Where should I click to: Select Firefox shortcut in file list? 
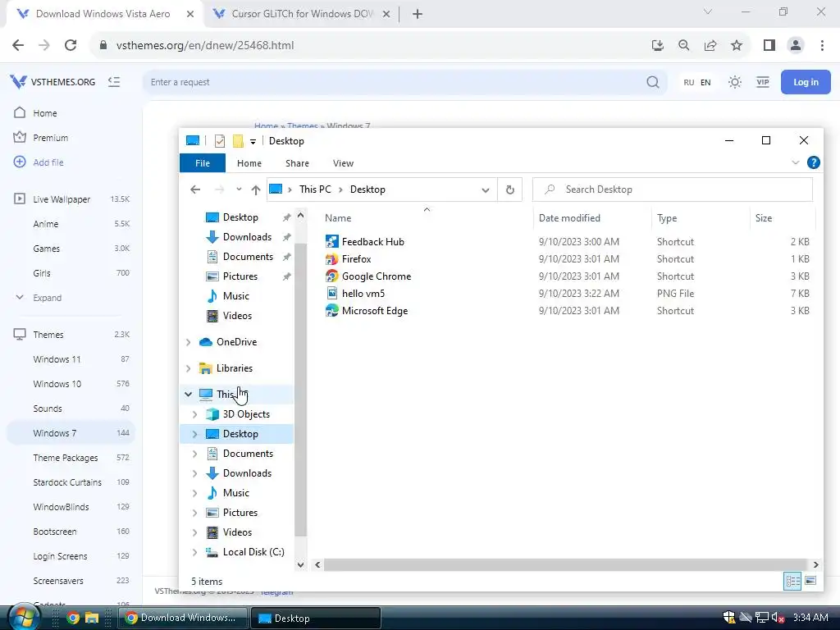pyautogui.click(x=348, y=258)
